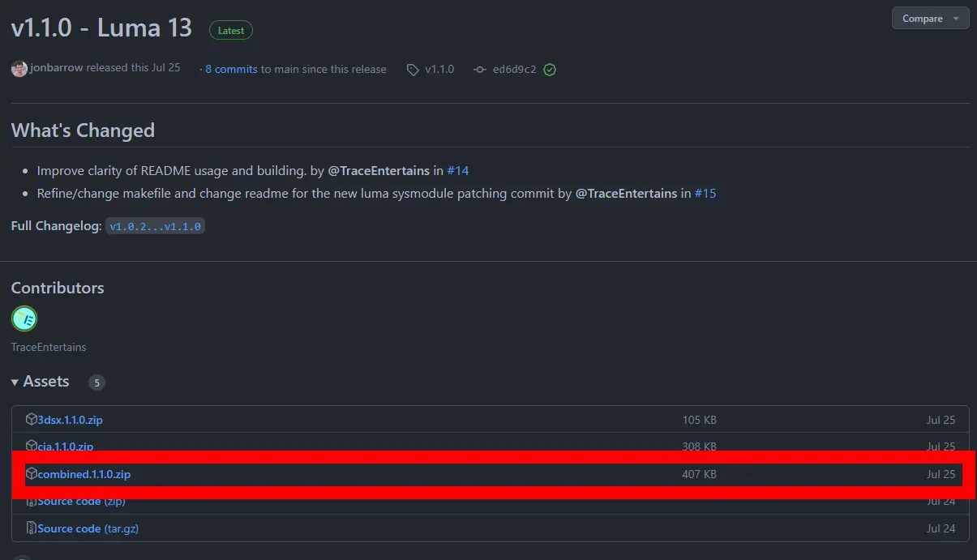
Task: Click the Latest release badge
Action: point(231,30)
